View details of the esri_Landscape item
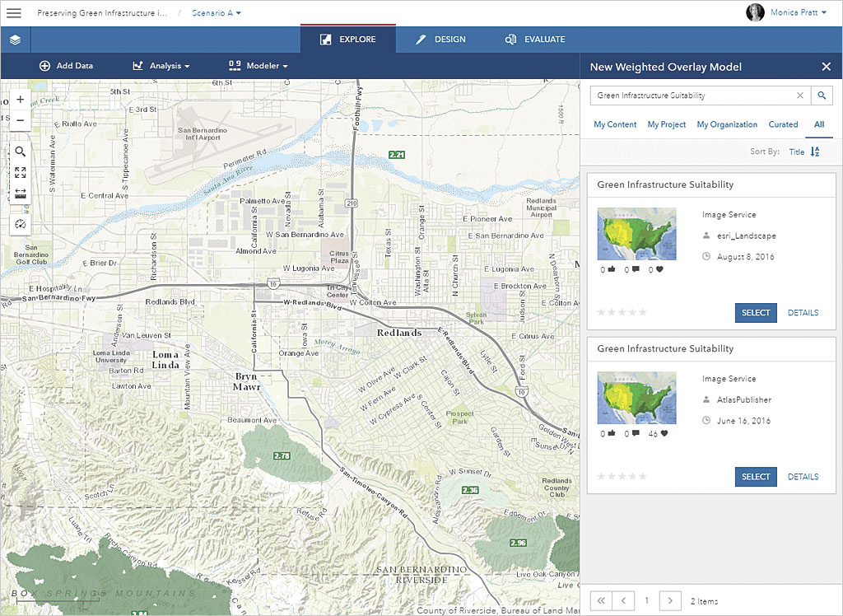This screenshot has width=843, height=616. point(803,313)
